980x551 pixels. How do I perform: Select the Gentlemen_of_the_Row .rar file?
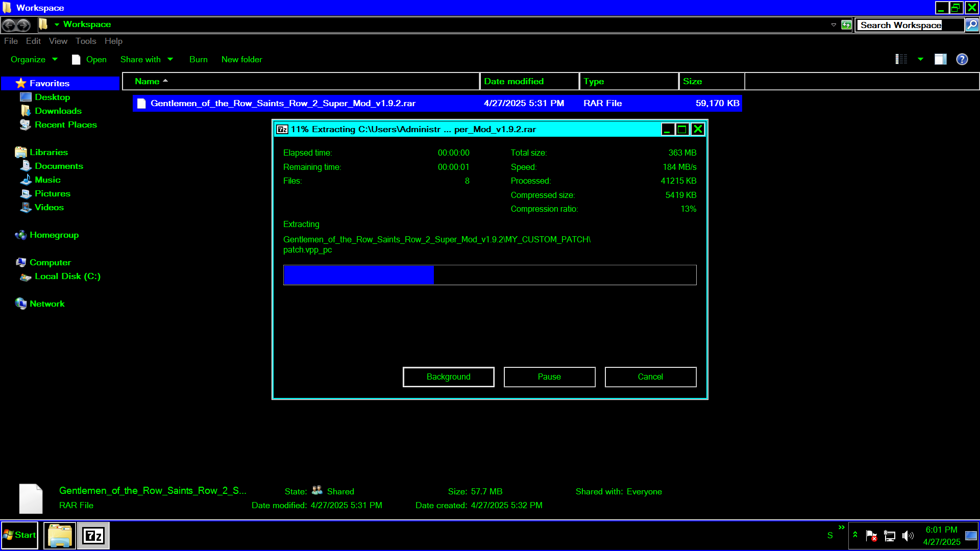tap(437, 103)
